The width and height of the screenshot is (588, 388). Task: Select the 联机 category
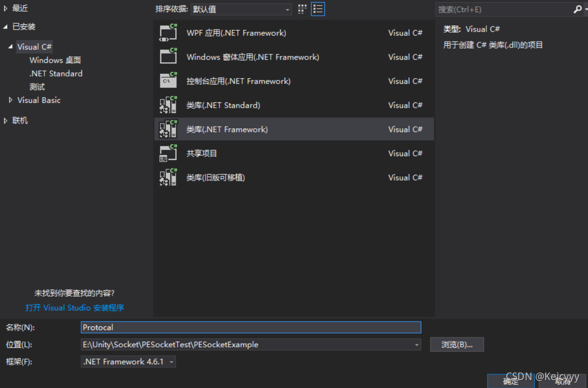(x=20, y=120)
